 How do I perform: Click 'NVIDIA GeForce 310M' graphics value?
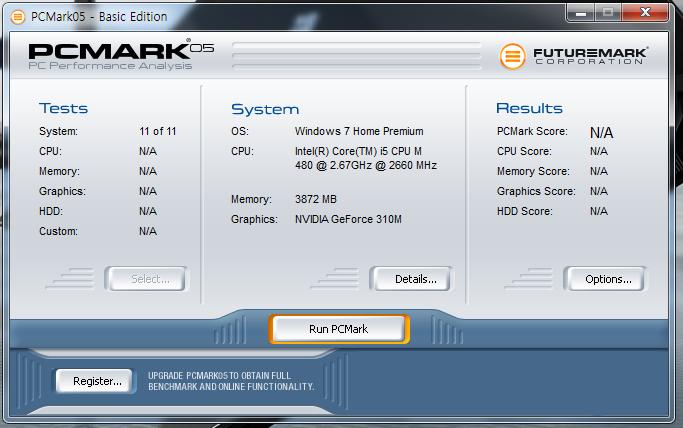click(x=348, y=219)
